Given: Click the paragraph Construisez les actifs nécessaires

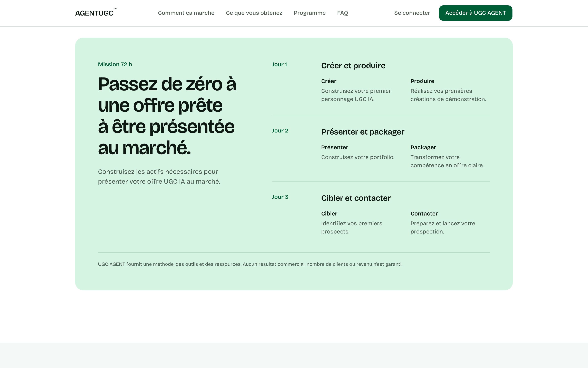Looking at the screenshot, I should pyautogui.click(x=159, y=176).
